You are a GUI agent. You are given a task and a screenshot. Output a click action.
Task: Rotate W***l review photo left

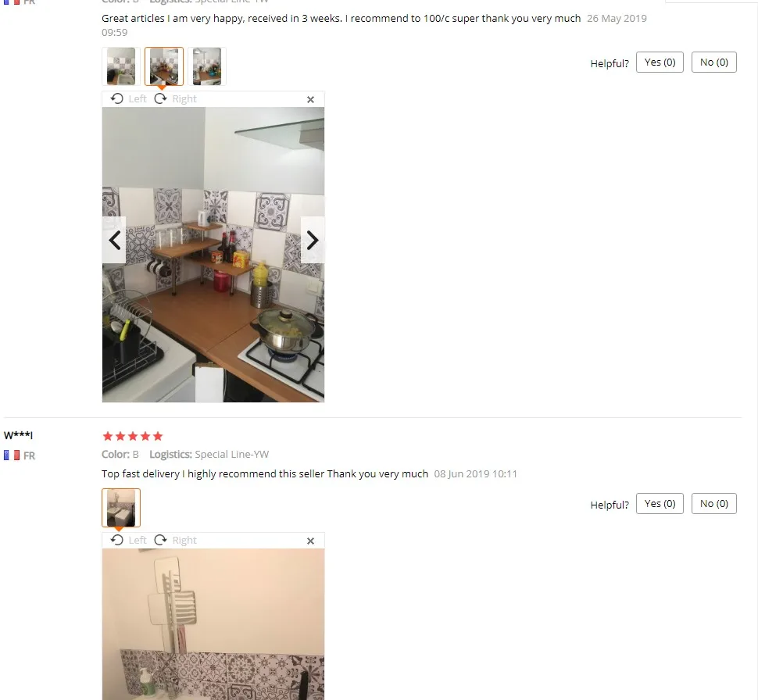[x=128, y=540]
